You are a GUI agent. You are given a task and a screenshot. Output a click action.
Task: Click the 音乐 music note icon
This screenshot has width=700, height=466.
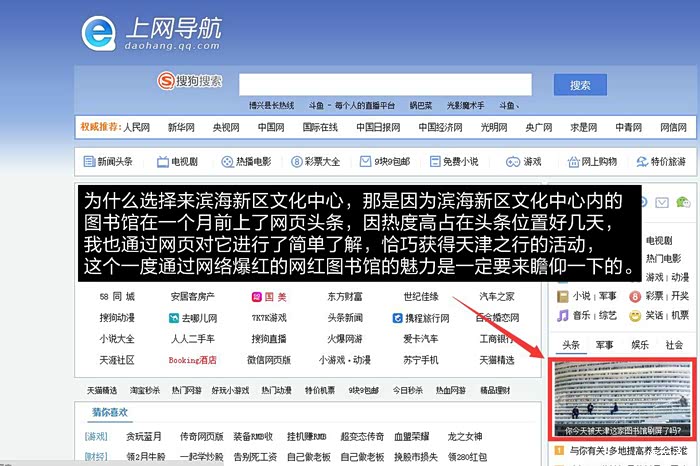(562, 316)
